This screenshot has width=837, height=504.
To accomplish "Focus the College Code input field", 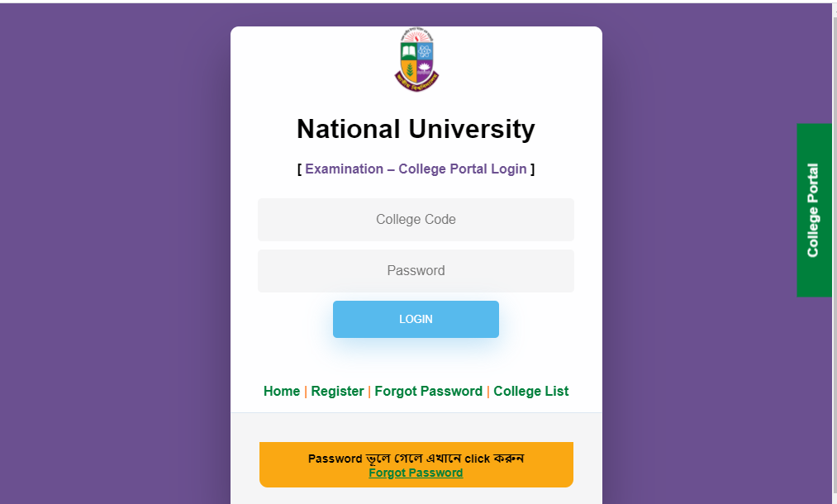I will [x=416, y=220].
